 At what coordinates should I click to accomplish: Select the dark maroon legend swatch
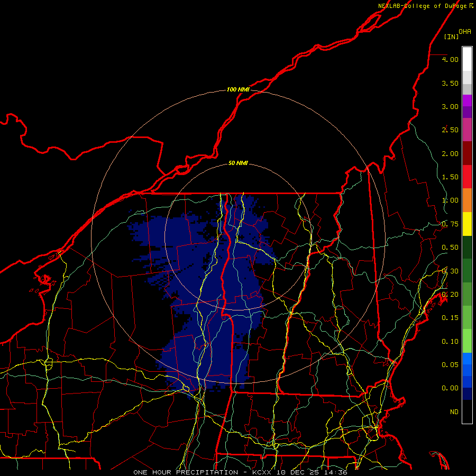point(467,153)
